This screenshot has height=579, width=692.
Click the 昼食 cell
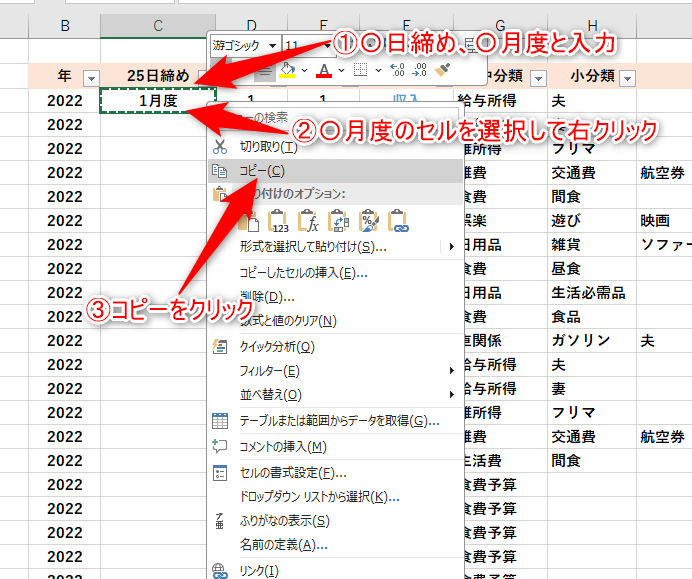[592, 268]
